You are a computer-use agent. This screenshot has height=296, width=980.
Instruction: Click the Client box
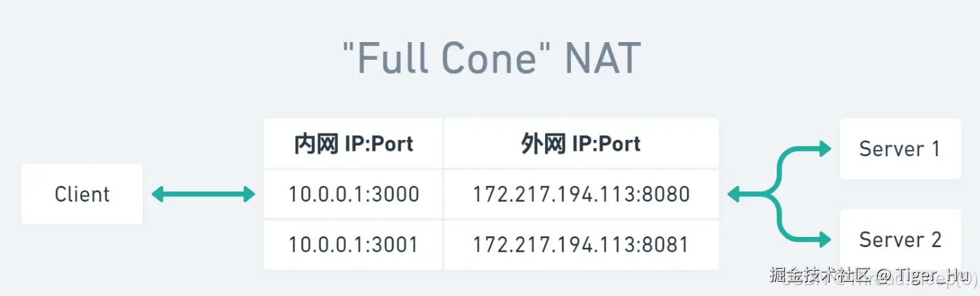82,194
